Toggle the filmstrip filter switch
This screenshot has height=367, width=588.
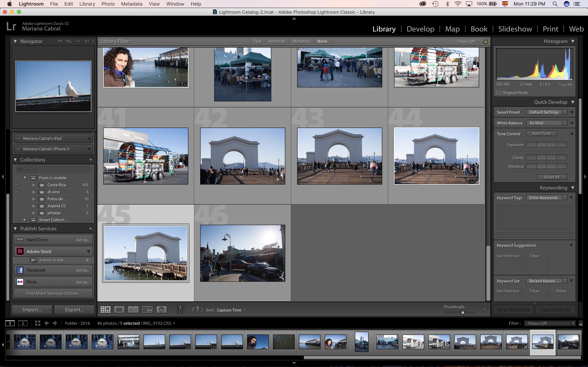[x=581, y=323]
